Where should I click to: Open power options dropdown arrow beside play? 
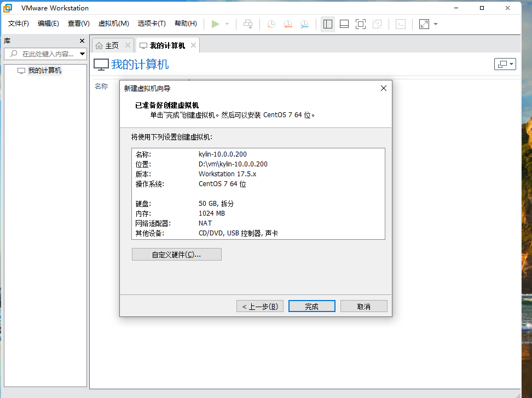pos(227,24)
